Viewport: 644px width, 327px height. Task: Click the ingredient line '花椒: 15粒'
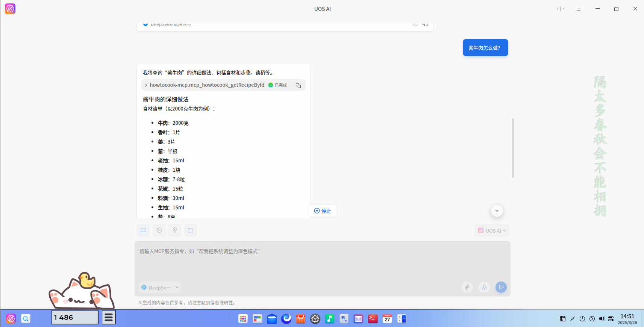(171, 189)
